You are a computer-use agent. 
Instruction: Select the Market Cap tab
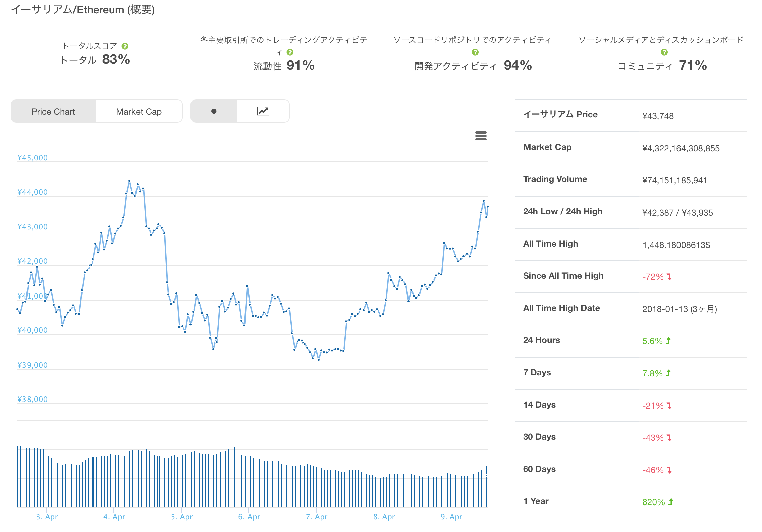click(139, 111)
